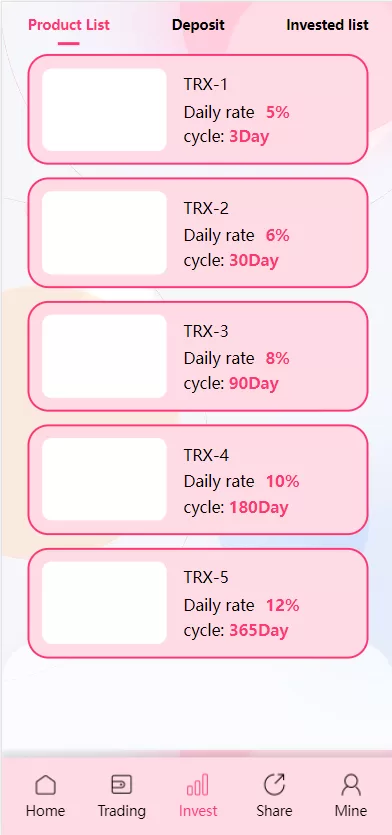Open the TRX-2 product card

pyautogui.click(x=198, y=233)
